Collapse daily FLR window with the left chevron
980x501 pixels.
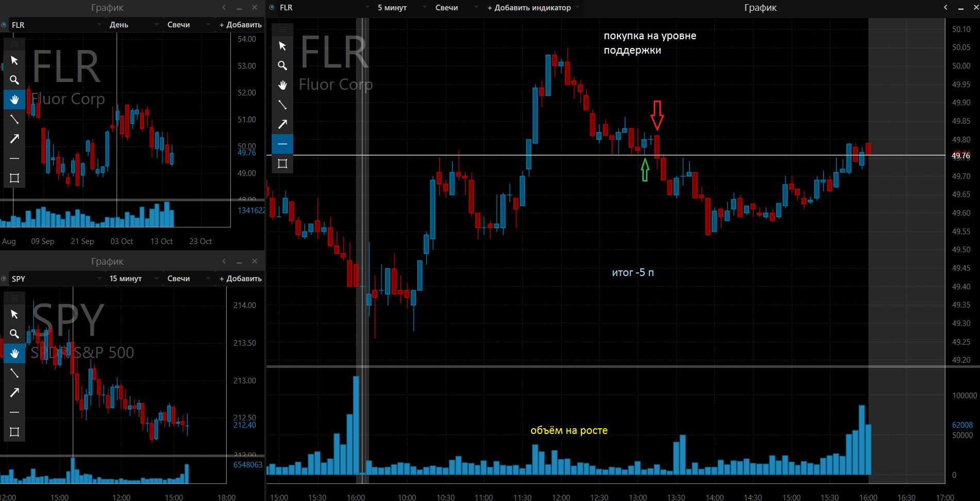[224, 7]
